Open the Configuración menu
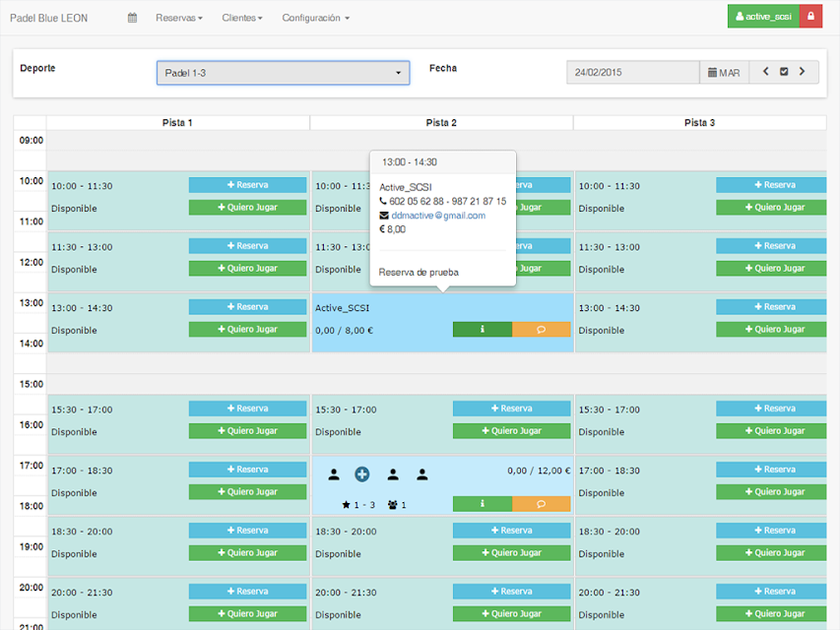The width and height of the screenshot is (840, 630). click(x=315, y=18)
